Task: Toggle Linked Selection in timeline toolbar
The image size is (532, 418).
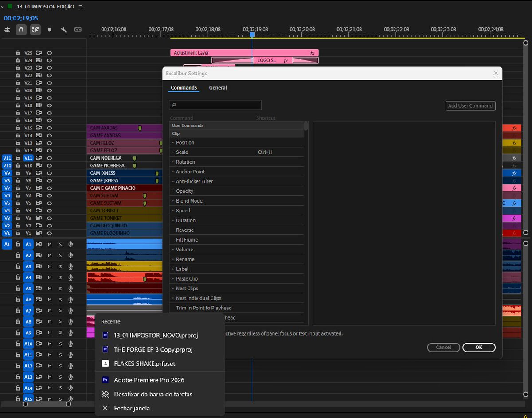Action: [35, 30]
